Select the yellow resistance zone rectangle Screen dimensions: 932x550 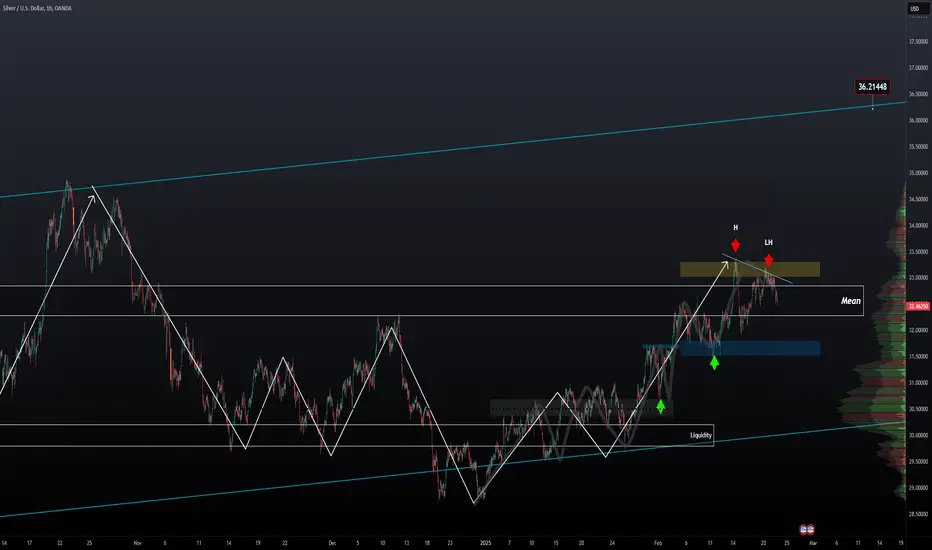pyautogui.click(x=750, y=269)
